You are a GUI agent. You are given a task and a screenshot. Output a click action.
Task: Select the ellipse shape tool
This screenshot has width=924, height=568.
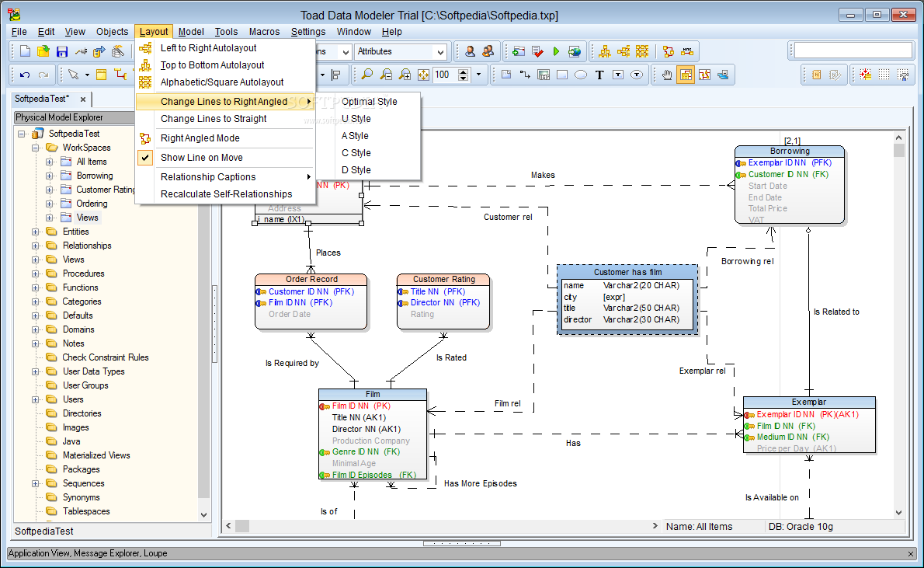(581, 75)
